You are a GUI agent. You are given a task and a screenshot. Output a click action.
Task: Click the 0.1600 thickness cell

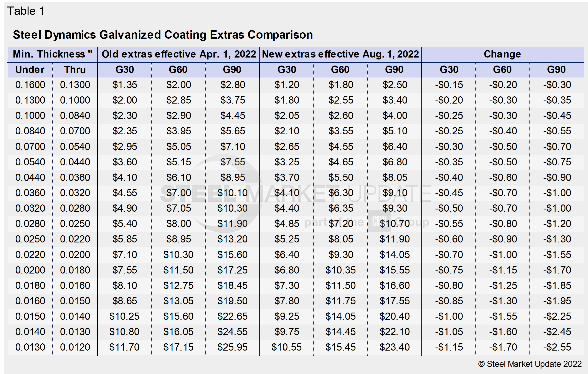pos(30,85)
